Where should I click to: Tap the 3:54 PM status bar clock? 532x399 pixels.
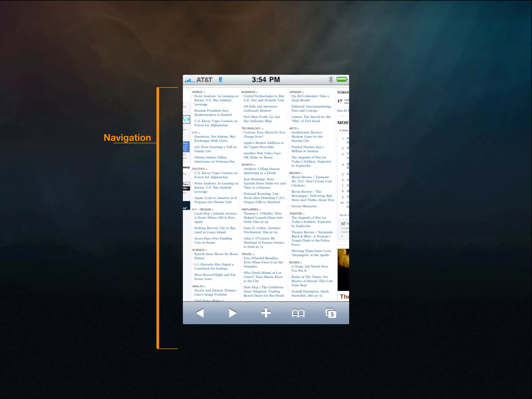266,80
